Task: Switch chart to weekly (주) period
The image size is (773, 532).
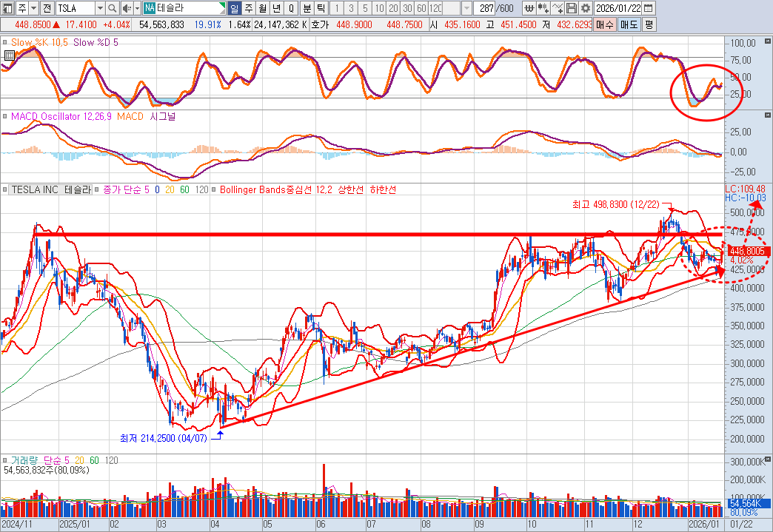Action: [x=248, y=8]
